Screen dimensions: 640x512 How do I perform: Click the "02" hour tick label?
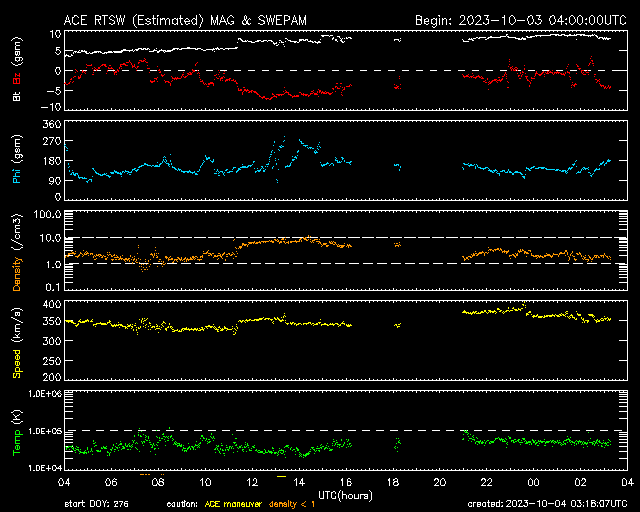(x=580, y=482)
